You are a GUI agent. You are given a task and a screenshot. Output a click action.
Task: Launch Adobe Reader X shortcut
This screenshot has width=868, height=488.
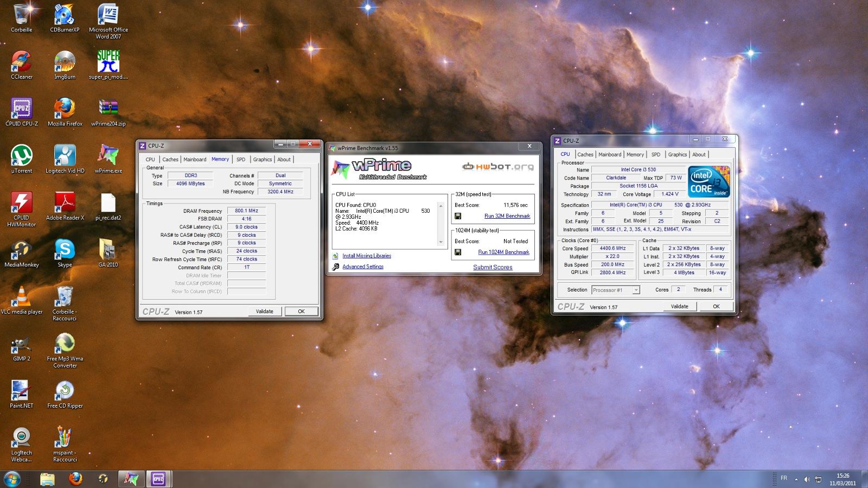[65, 206]
